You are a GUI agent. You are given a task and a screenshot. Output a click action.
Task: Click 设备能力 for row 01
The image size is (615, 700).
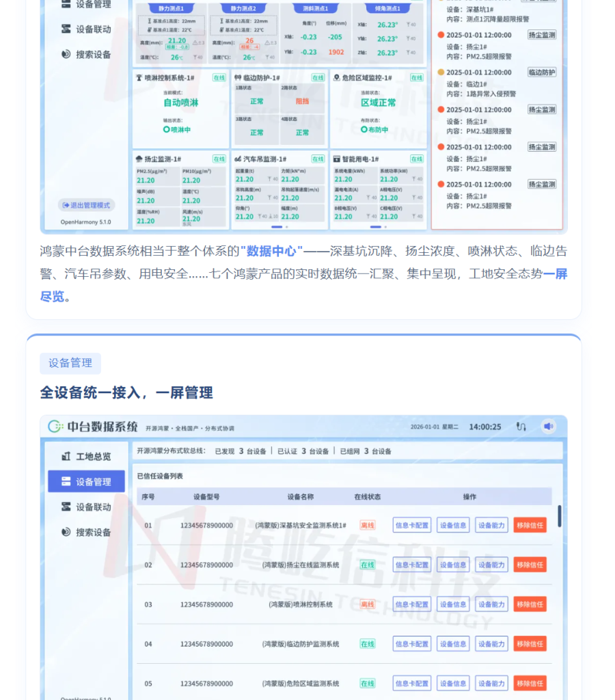[491, 526]
